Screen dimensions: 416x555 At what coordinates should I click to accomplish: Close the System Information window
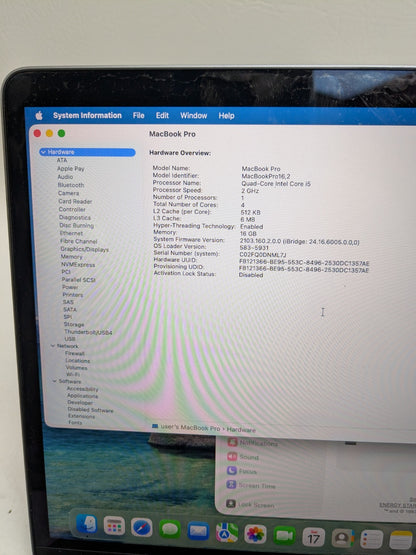pos(37,133)
